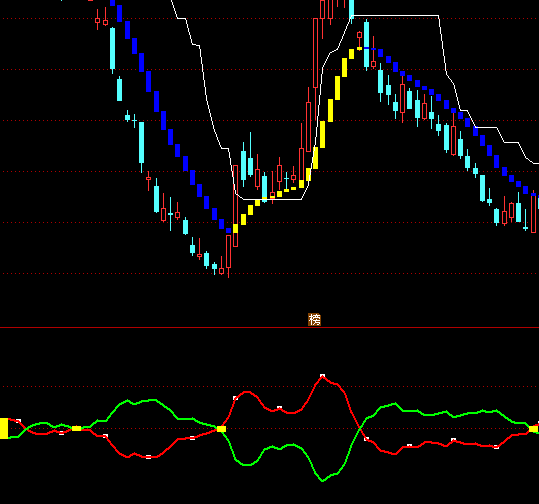Click the first yellow trend block after blue blocks
Image resolution: width=539 pixels, height=504 pixels.
[x=235, y=228]
